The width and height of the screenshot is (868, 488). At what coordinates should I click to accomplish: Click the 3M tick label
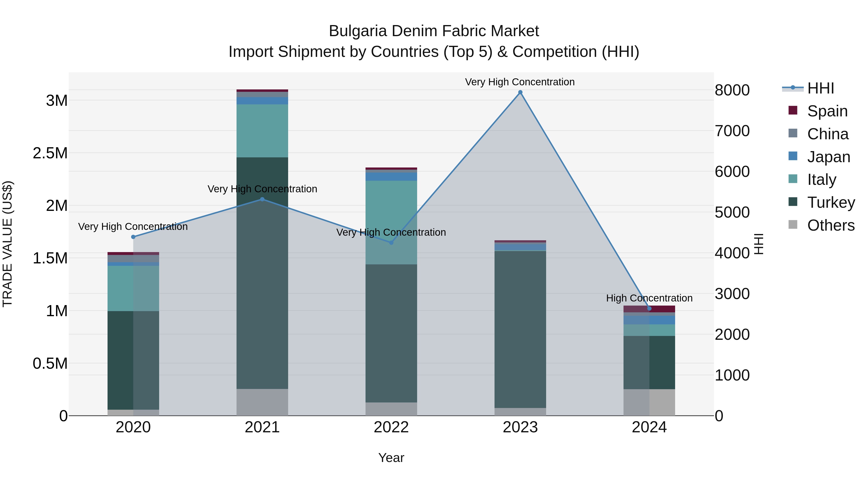pyautogui.click(x=57, y=100)
